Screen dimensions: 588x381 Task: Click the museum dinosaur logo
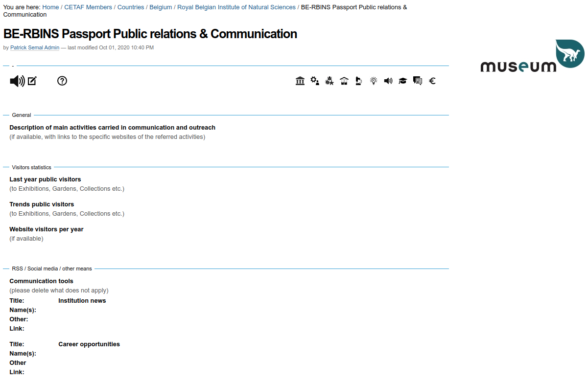click(x=532, y=56)
